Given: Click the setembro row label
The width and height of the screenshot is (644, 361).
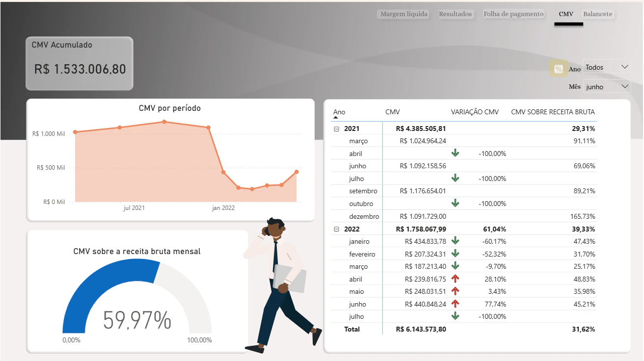Looking at the screenshot, I should [364, 191].
